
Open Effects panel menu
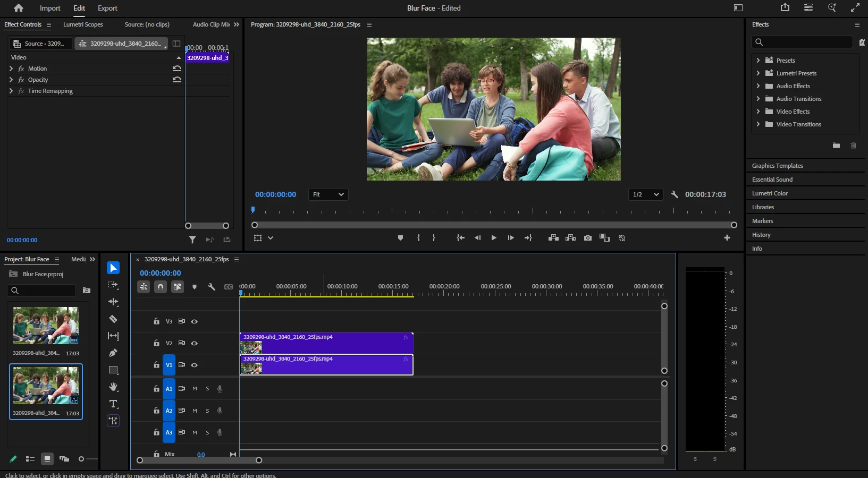pos(857,25)
